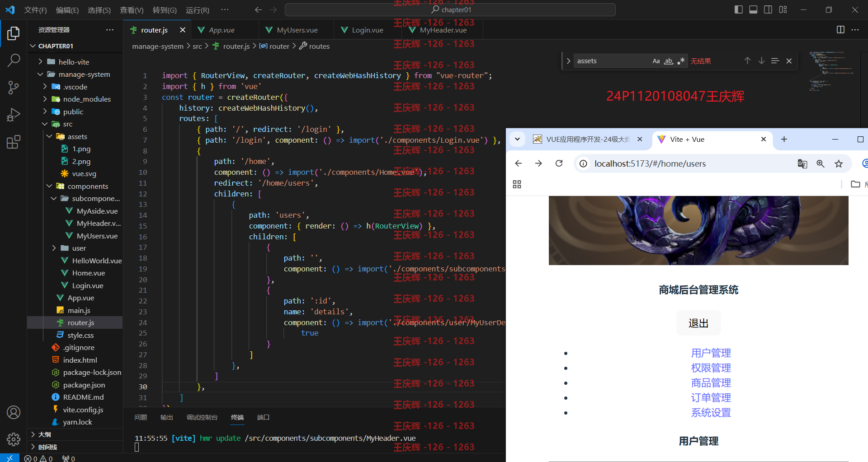Bookmark this page with star icon
The width and height of the screenshot is (868, 462).
pyautogui.click(x=839, y=163)
